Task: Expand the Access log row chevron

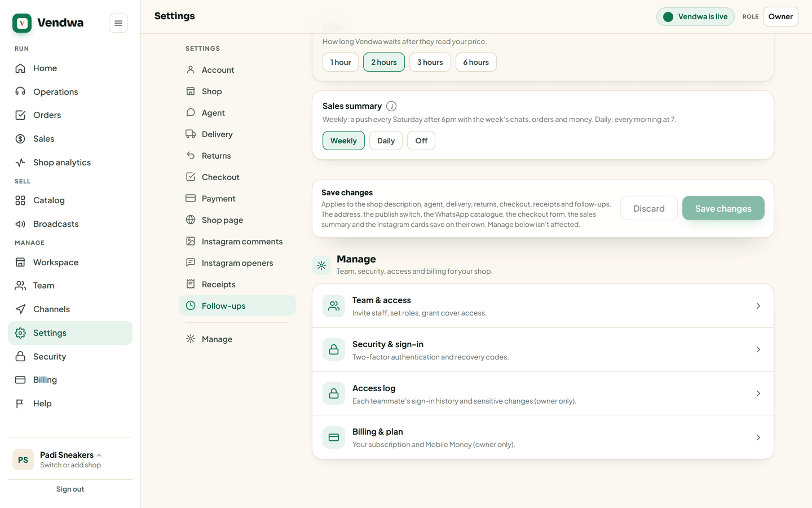Action: coord(758,393)
